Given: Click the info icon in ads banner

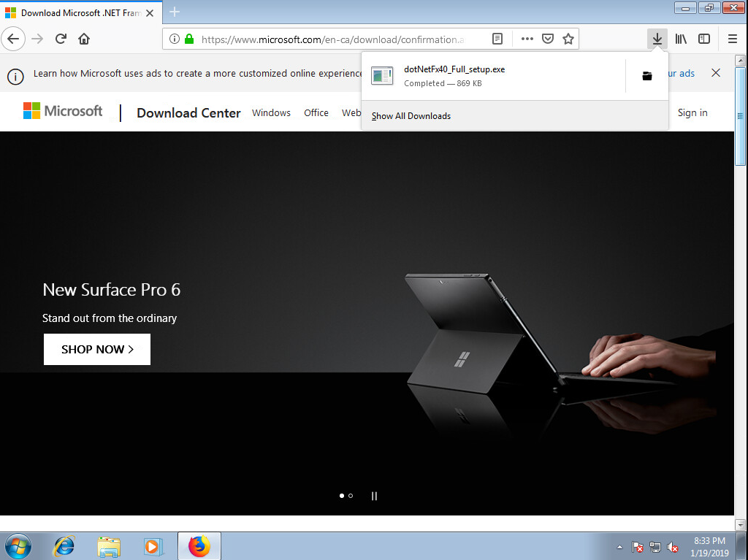Looking at the screenshot, I should pos(15,77).
